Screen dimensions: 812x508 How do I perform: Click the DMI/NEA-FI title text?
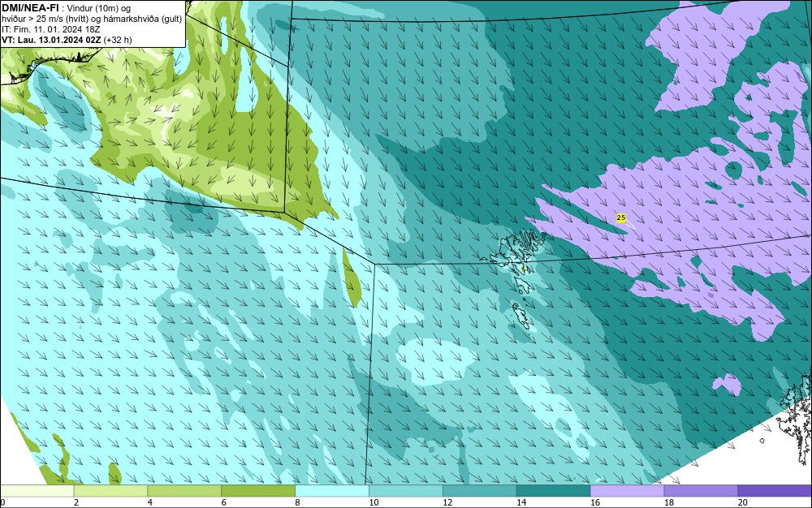coord(31,8)
